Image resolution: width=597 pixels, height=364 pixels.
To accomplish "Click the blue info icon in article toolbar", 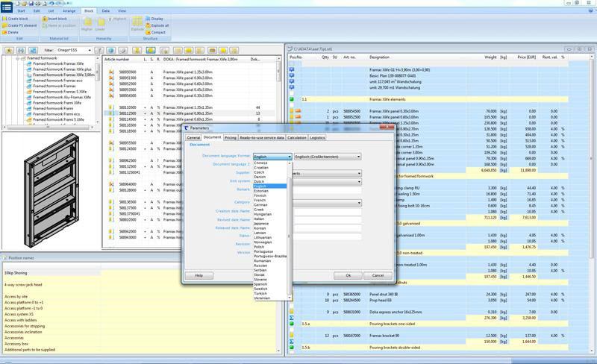I will point(110,50).
